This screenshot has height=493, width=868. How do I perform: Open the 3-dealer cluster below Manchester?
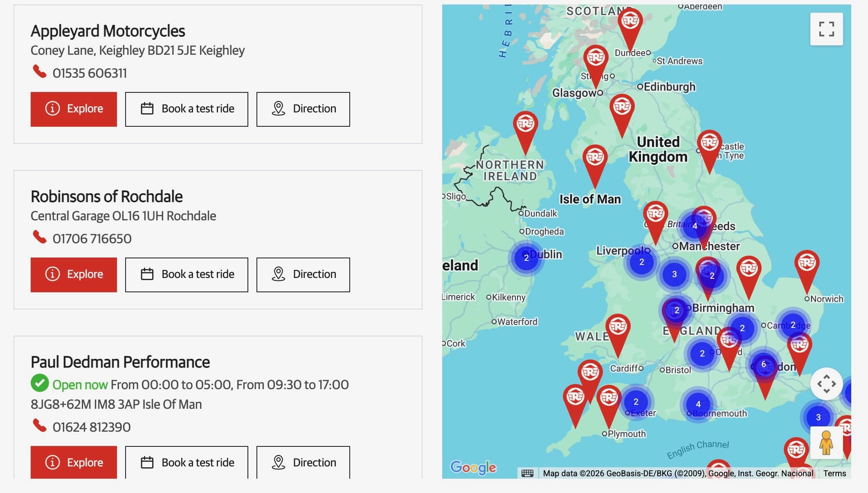coord(674,274)
